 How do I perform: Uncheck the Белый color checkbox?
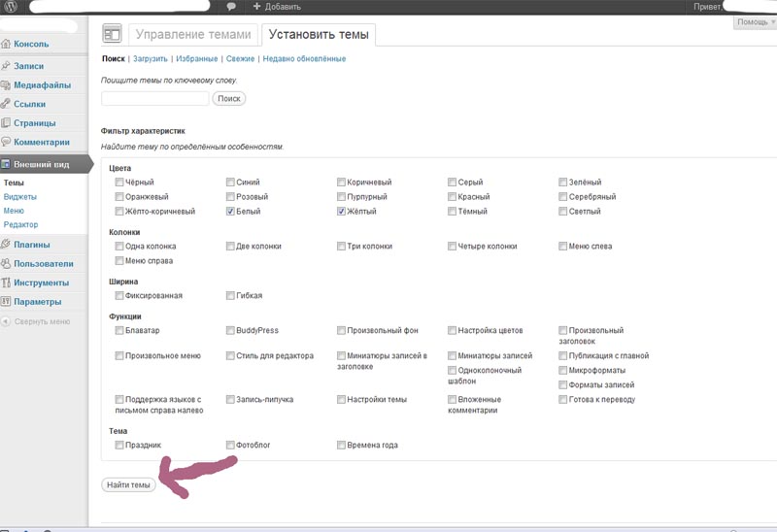point(230,211)
